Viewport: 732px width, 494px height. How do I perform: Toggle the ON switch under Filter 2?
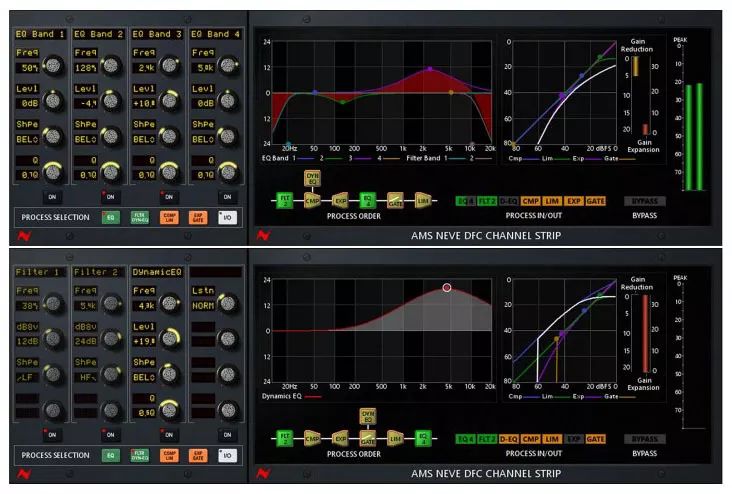(x=110, y=435)
